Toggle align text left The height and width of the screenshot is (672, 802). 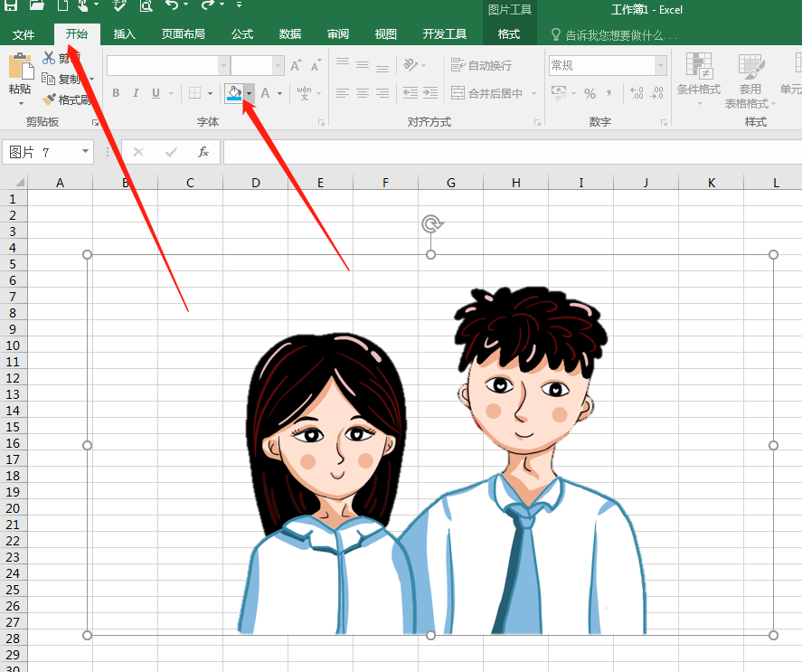coord(343,92)
